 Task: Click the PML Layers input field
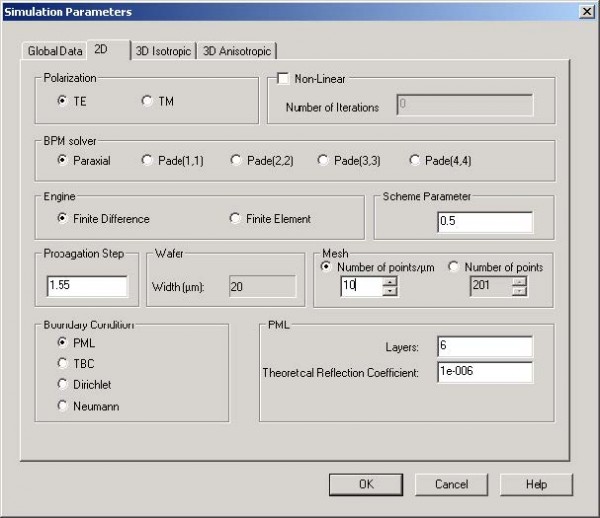pos(485,347)
